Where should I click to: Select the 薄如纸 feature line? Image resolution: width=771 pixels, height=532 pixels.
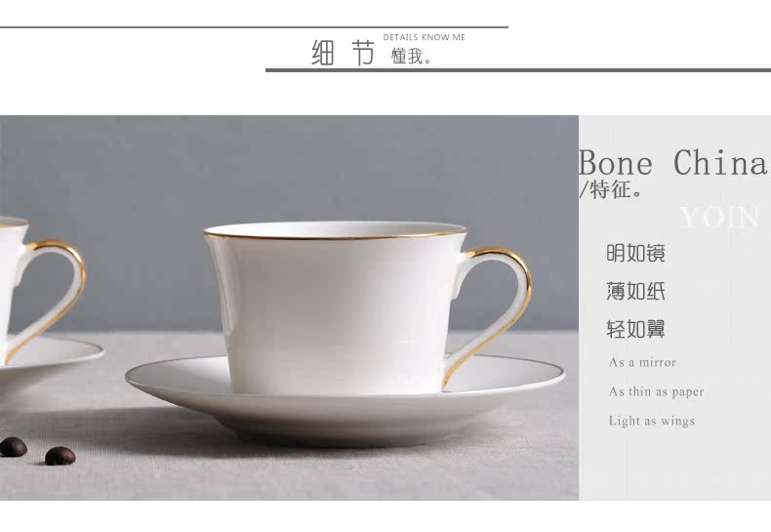pyautogui.click(x=635, y=291)
